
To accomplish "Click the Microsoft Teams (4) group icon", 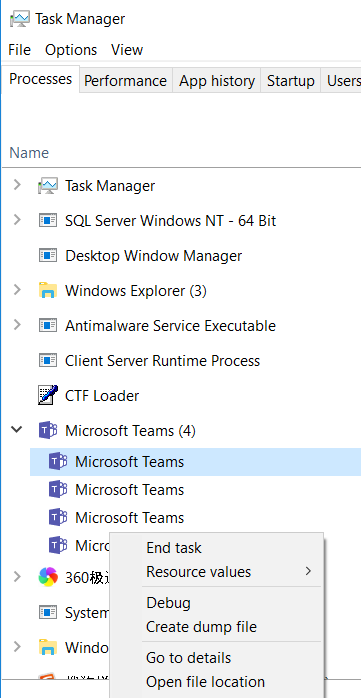I will 48,430.
